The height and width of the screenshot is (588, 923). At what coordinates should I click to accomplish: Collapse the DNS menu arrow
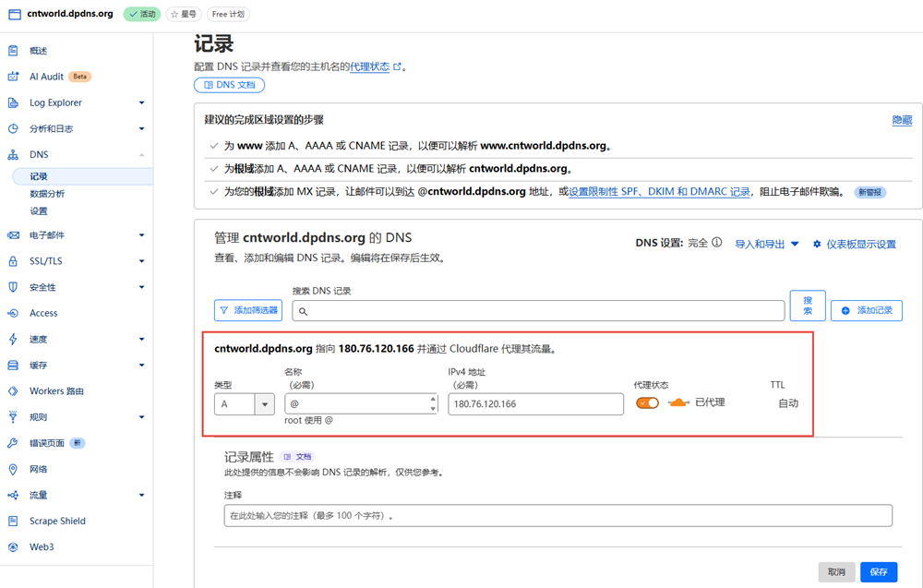[141, 155]
